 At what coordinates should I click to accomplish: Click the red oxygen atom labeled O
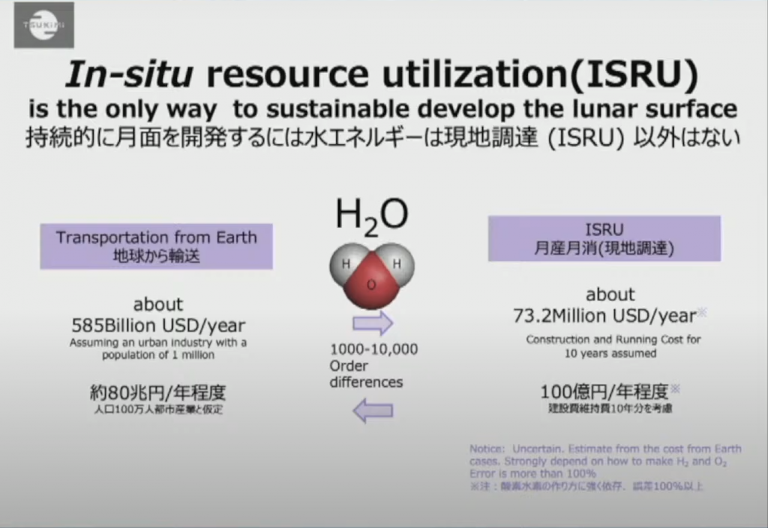tap(371, 285)
